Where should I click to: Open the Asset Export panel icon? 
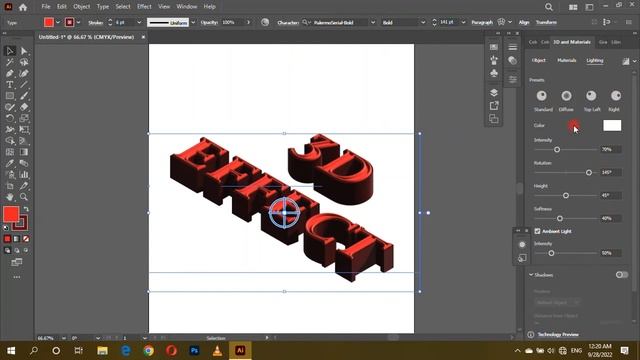tap(494, 106)
